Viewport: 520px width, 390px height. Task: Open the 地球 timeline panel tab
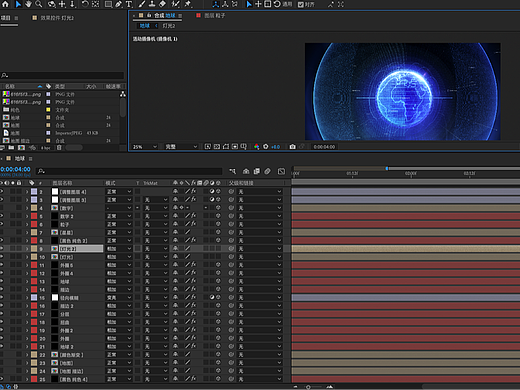[20, 158]
